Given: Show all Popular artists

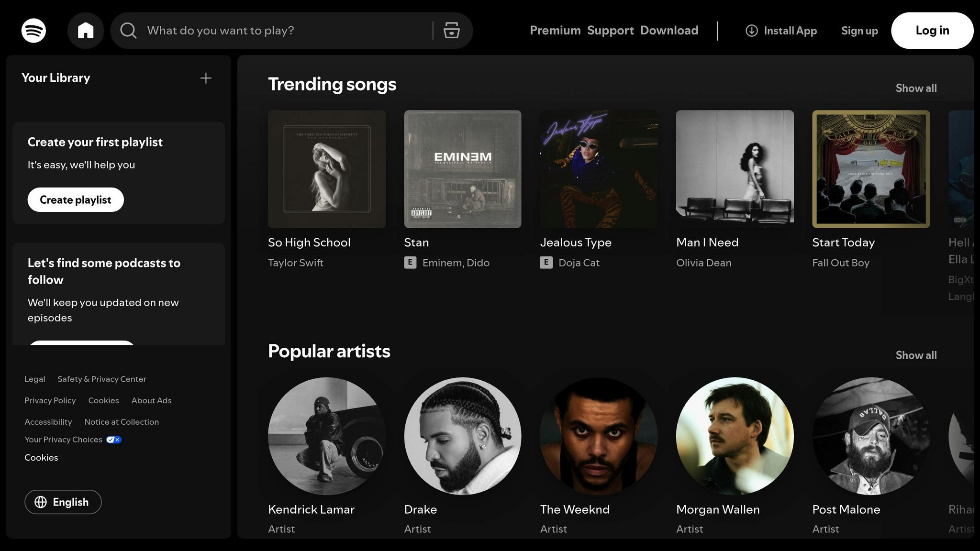Looking at the screenshot, I should pyautogui.click(x=916, y=355).
